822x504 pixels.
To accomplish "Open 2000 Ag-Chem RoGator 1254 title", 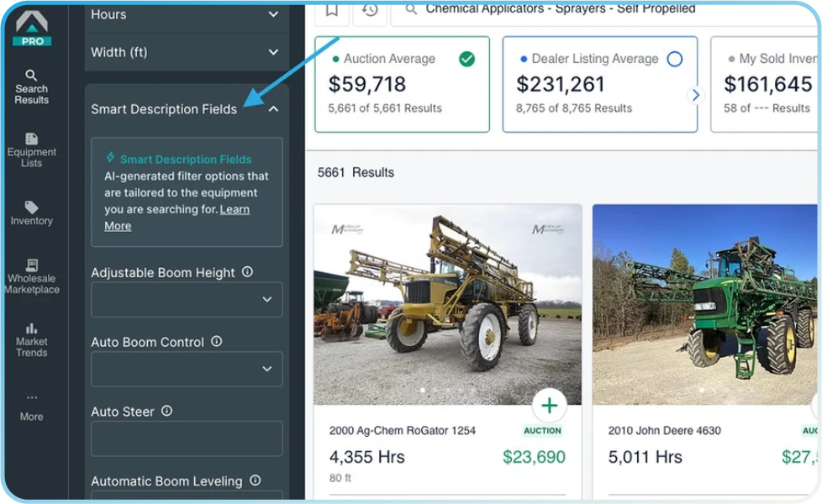I will tap(402, 431).
